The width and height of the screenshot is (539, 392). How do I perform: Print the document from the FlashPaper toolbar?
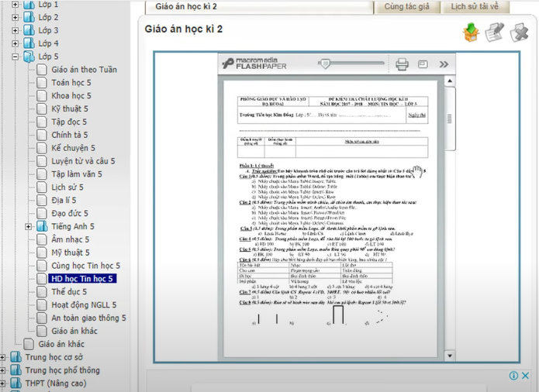pyautogui.click(x=402, y=64)
